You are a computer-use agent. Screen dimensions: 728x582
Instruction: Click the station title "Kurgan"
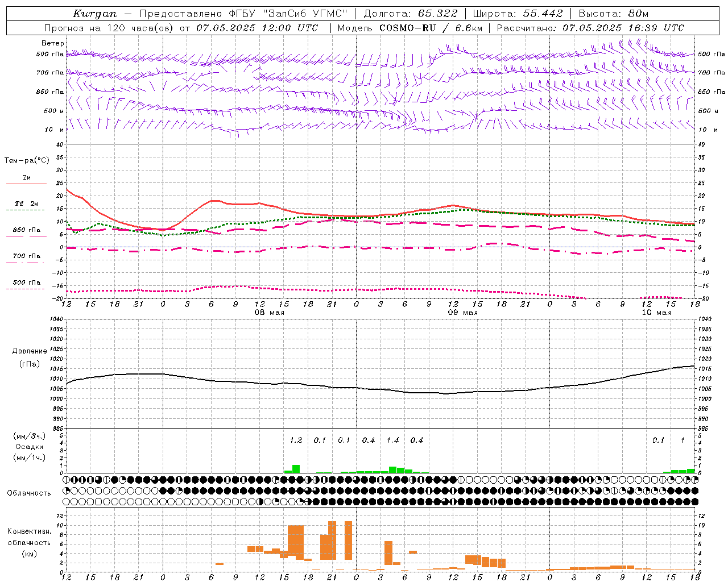coord(95,14)
